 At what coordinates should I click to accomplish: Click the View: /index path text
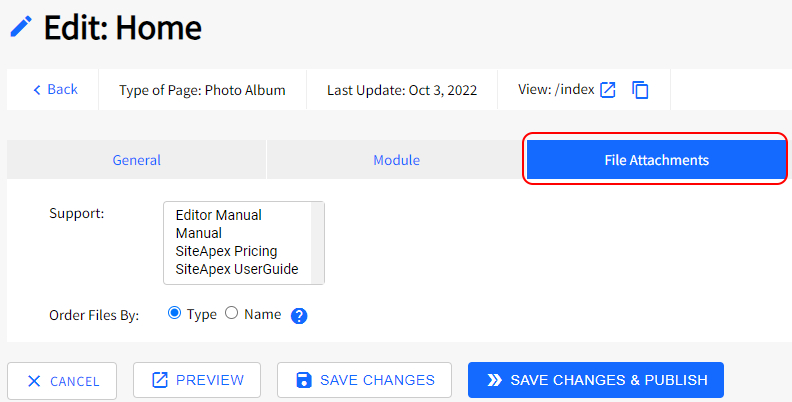coord(556,90)
